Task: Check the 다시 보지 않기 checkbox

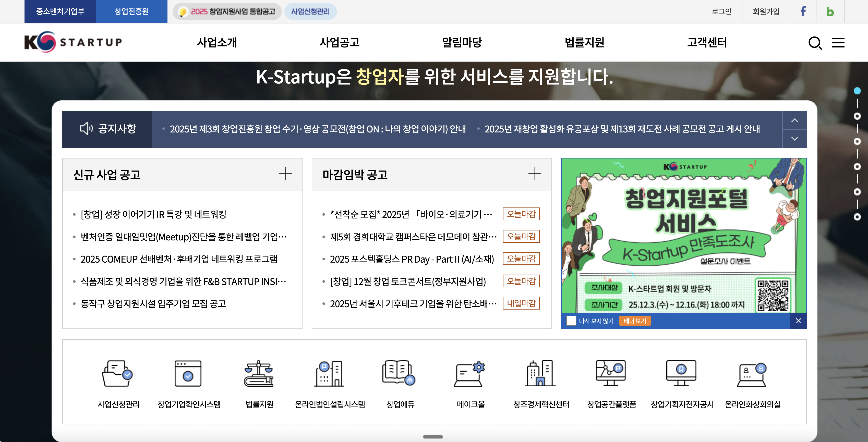Action: click(571, 321)
